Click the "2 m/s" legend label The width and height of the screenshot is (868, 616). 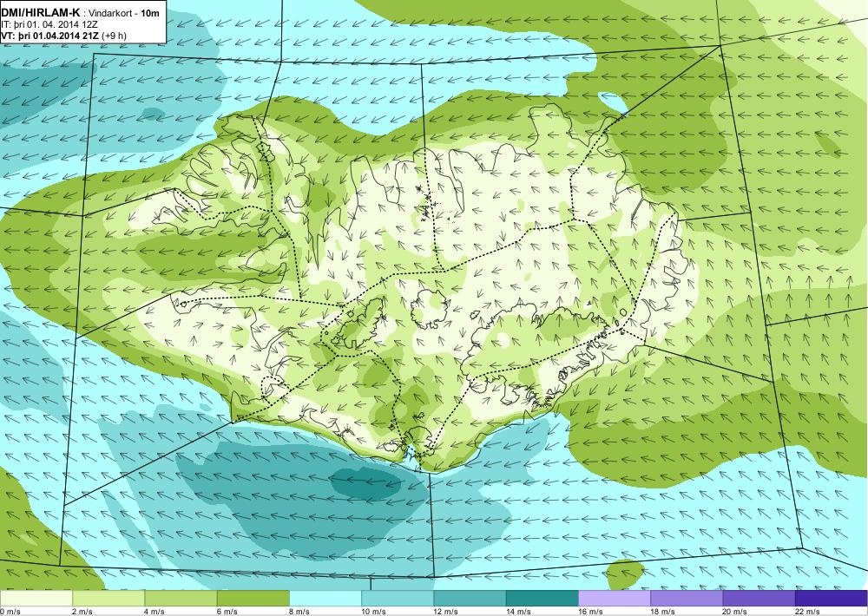click(x=82, y=612)
